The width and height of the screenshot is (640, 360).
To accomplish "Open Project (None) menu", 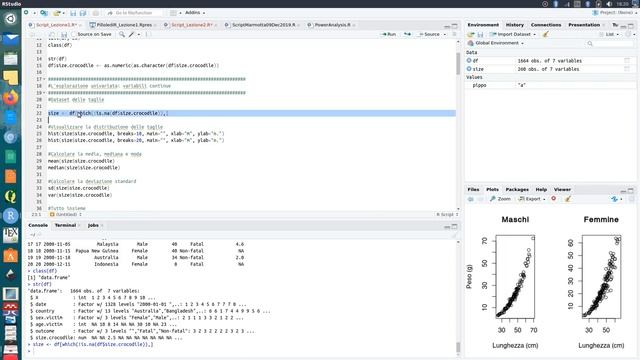I will tap(614, 13).
